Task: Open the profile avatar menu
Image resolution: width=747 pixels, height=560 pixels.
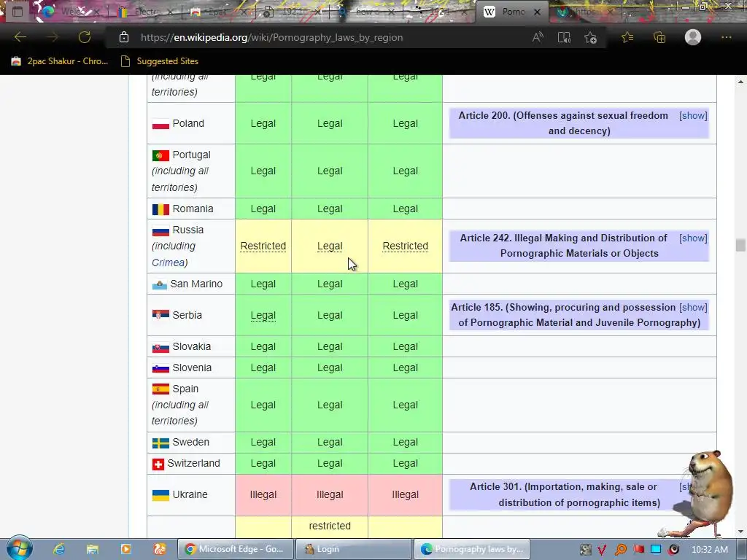Action: [693, 37]
